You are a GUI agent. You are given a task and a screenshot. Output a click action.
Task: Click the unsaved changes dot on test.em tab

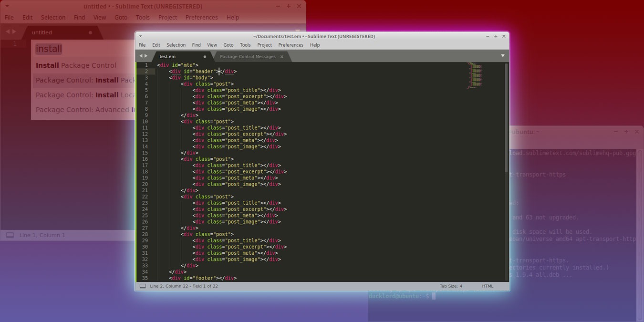(205, 56)
